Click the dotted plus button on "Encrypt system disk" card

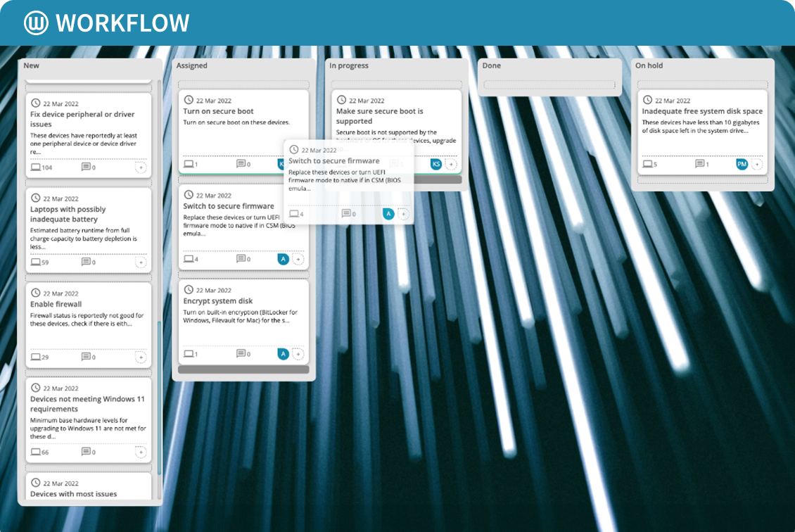tap(298, 354)
